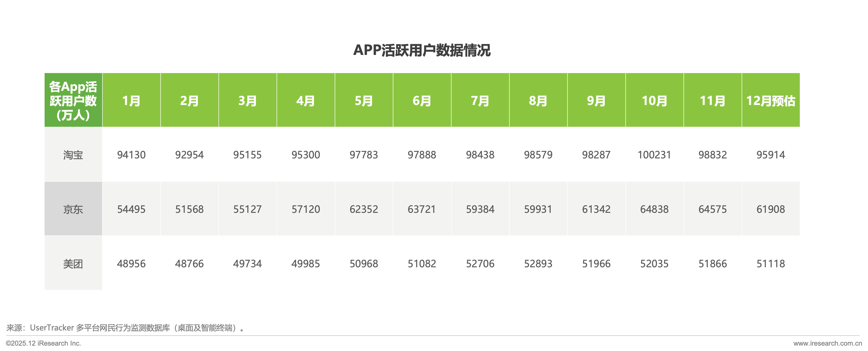Viewport: 868px width, 351px height.
Task: Click the 8月 column header
Action: [538, 100]
